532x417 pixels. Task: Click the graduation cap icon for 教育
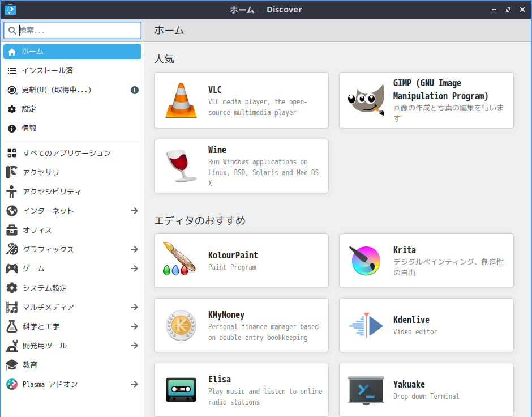[x=12, y=365]
